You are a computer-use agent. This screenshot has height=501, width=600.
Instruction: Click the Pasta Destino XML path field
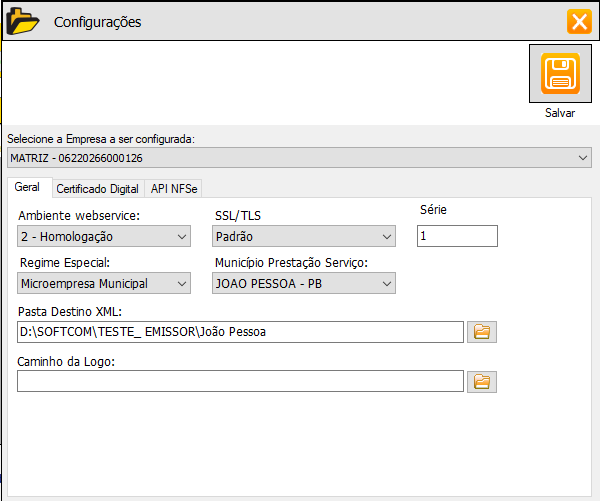click(240, 332)
